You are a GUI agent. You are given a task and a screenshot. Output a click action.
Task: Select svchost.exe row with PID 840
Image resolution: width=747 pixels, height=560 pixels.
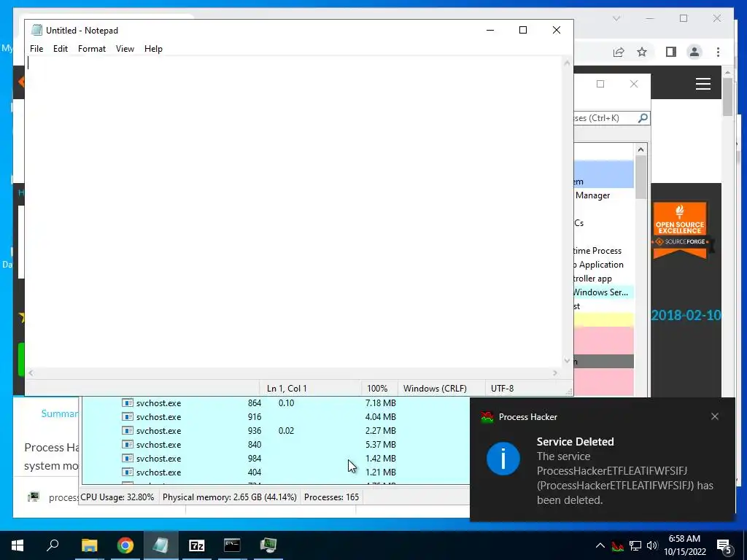point(276,444)
